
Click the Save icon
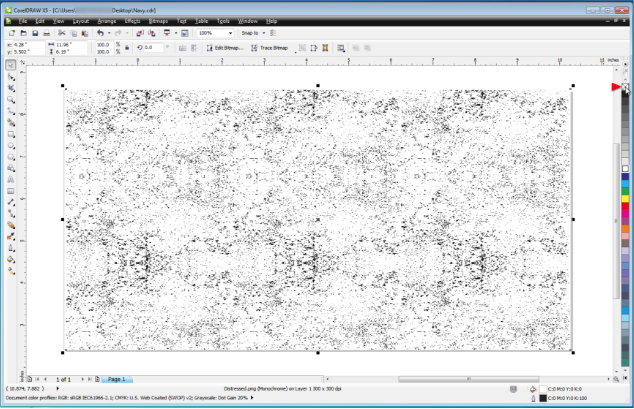click(35, 33)
